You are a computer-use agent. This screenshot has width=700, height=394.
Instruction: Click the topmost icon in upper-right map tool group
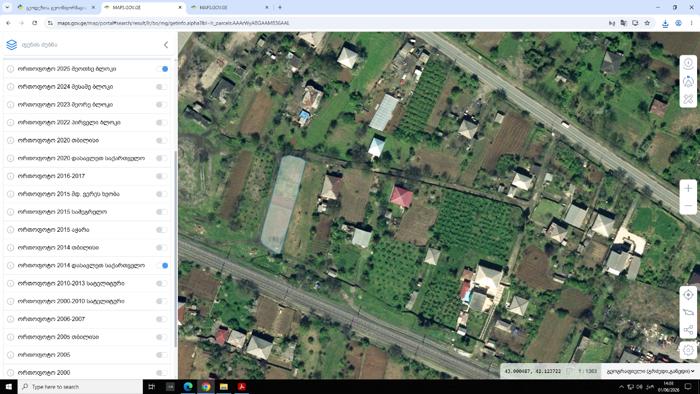coord(688,64)
